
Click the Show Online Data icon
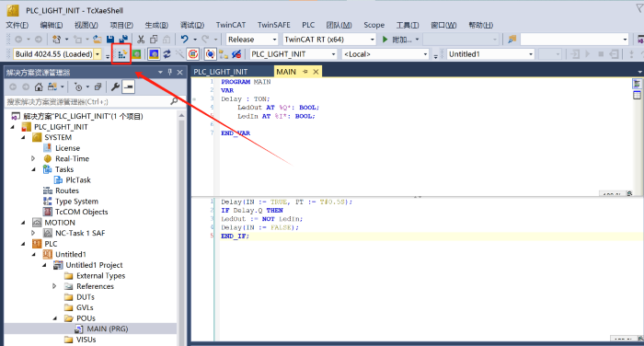click(x=210, y=53)
